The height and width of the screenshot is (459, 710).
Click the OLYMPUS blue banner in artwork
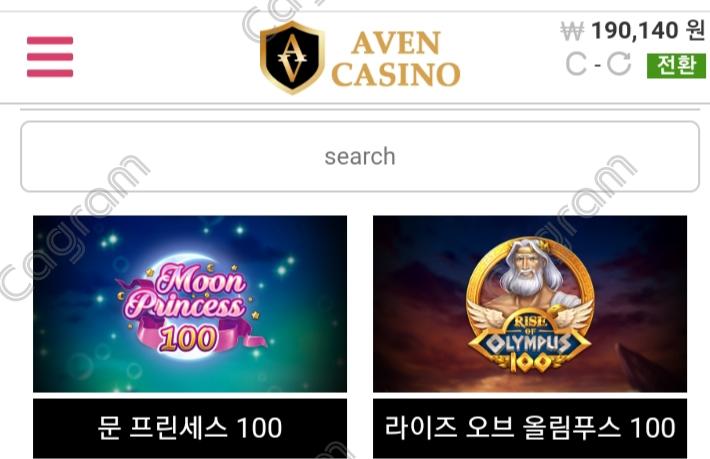[529, 342]
